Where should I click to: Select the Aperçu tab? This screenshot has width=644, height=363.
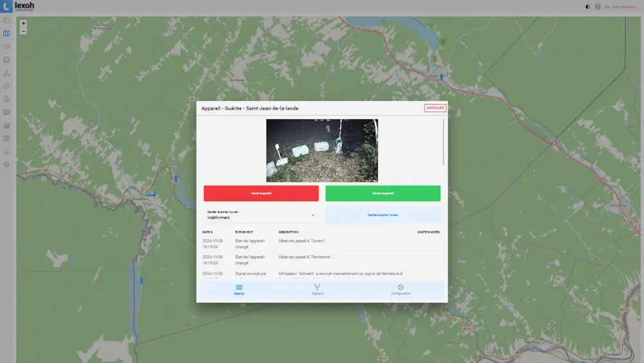[x=239, y=290]
